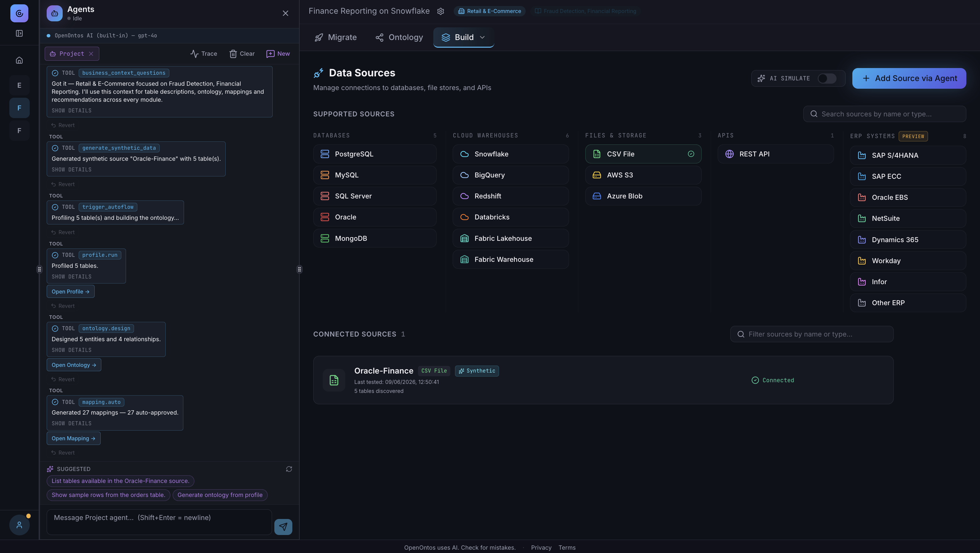This screenshot has height=553, width=980.
Task: Click the Agents robot icon
Action: coord(54,13)
